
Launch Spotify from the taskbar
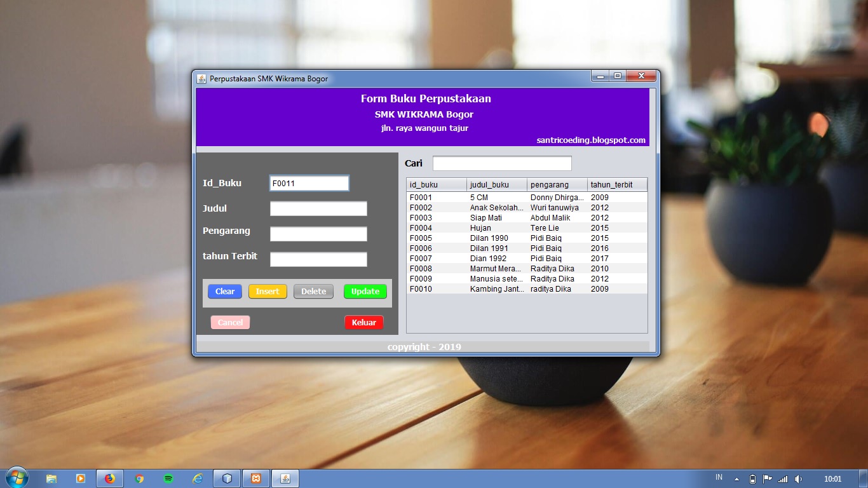point(168,478)
